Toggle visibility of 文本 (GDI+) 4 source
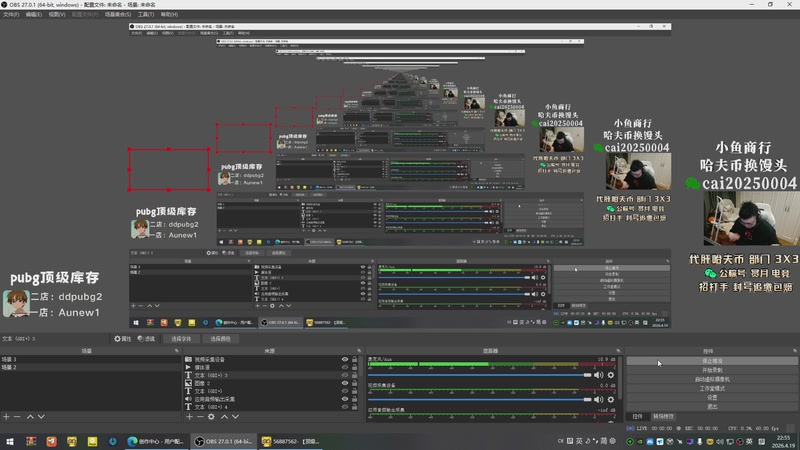 click(345, 407)
